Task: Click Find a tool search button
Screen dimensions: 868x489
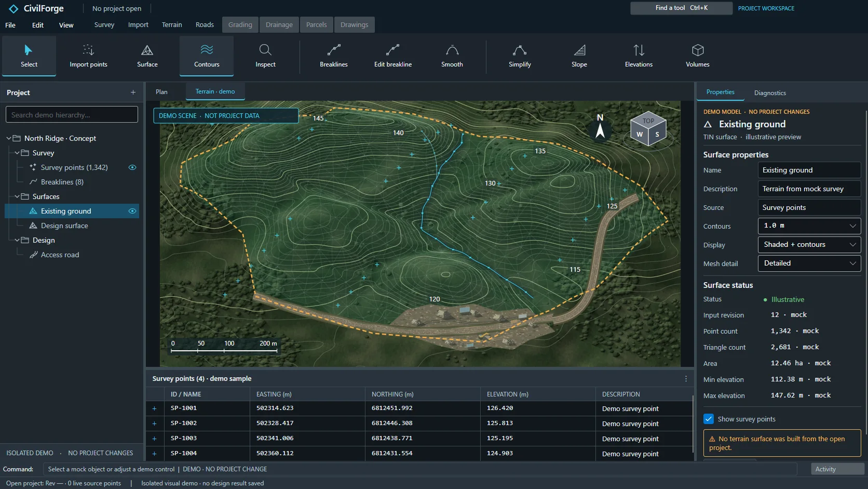Action: pos(681,8)
